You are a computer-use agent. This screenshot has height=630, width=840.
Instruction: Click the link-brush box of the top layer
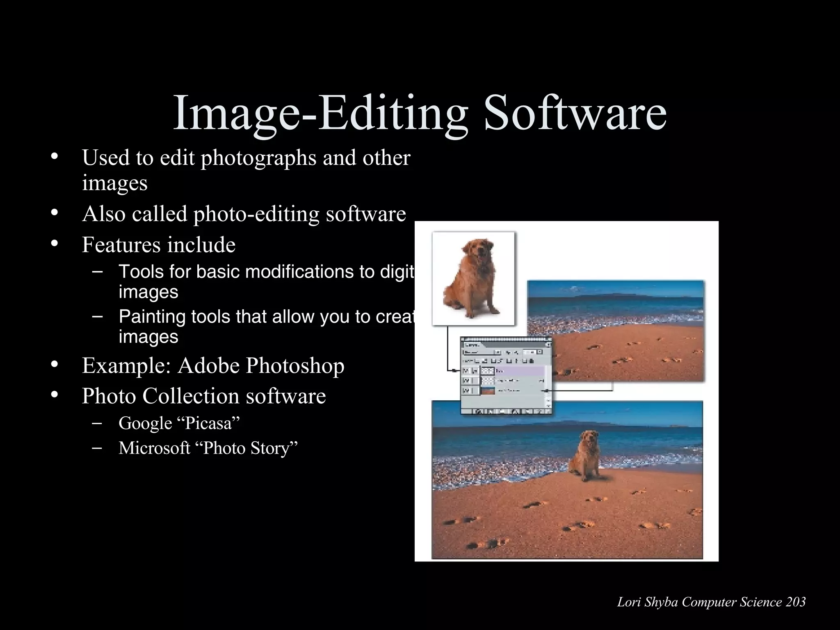click(x=475, y=371)
